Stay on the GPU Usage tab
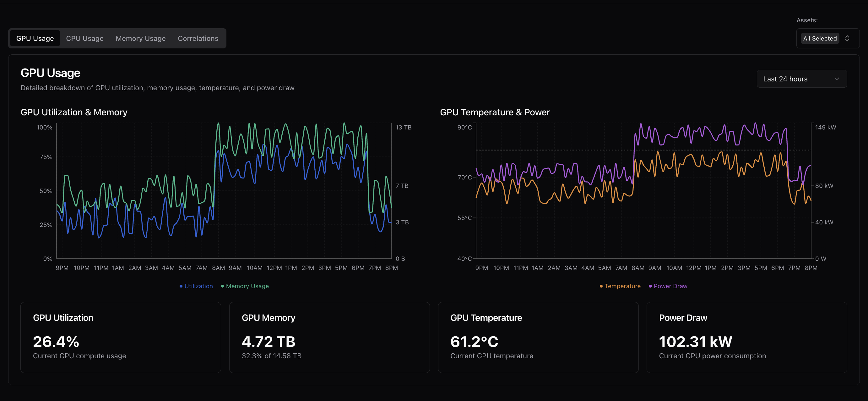The image size is (868, 401). click(35, 38)
